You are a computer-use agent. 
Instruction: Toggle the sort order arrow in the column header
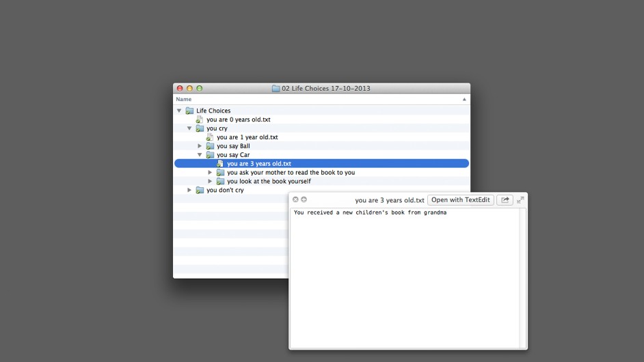pos(464,100)
